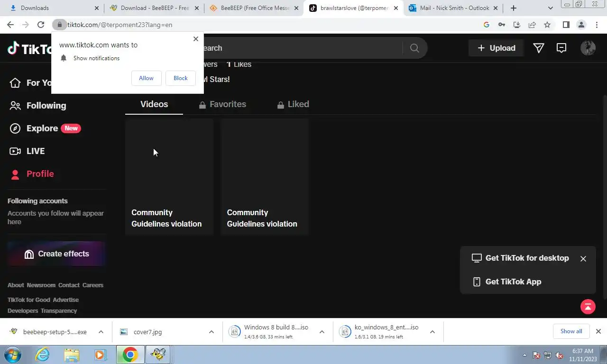
Task: Click the site lock icon
Action: point(60,25)
